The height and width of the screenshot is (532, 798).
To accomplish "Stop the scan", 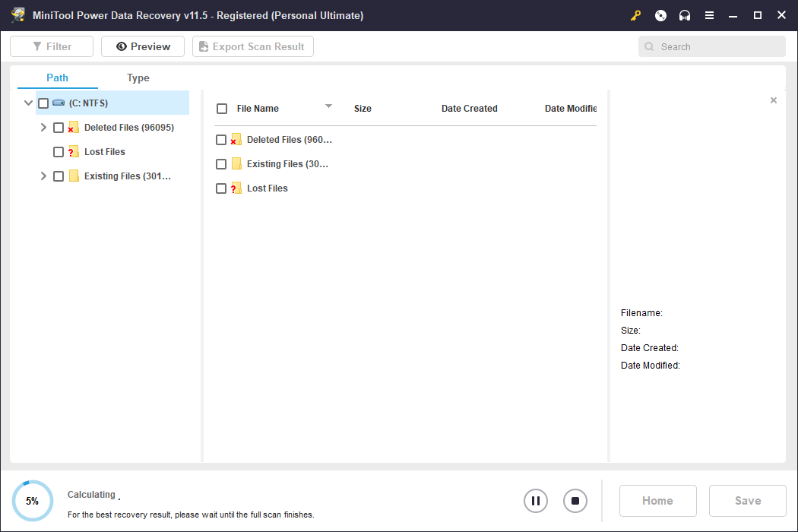I will [x=575, y=501].
